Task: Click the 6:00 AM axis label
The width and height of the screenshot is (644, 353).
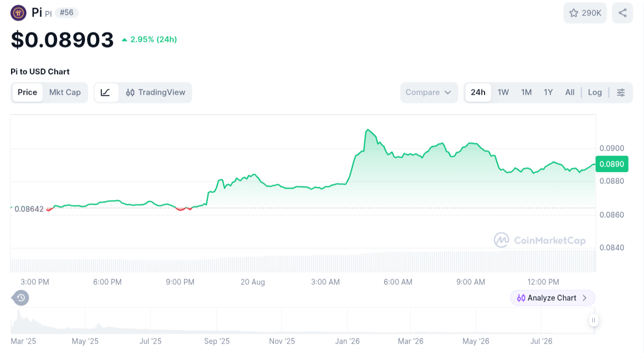Action: coord(398,282)
